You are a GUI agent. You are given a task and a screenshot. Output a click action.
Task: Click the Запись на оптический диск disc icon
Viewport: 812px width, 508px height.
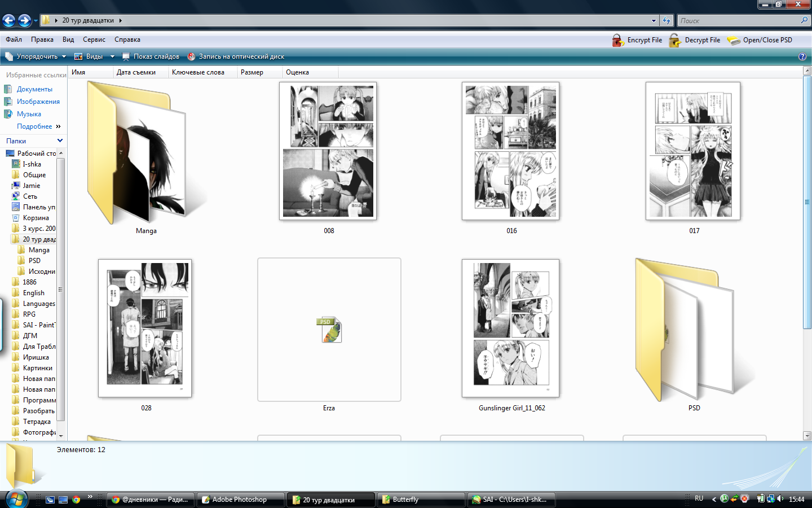coord(191,56)
